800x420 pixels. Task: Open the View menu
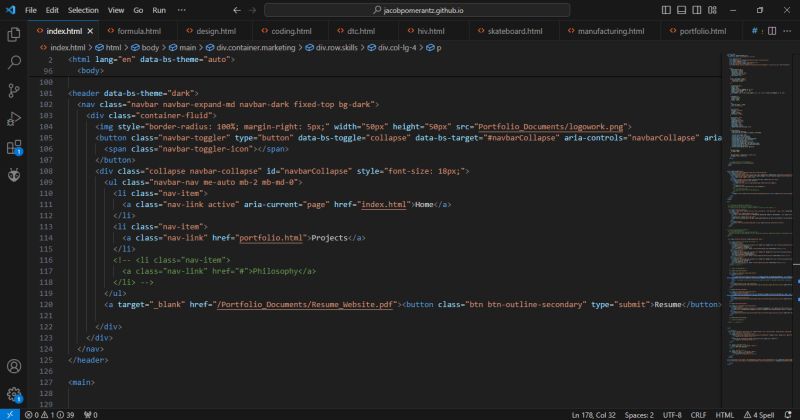click(116, 10)
